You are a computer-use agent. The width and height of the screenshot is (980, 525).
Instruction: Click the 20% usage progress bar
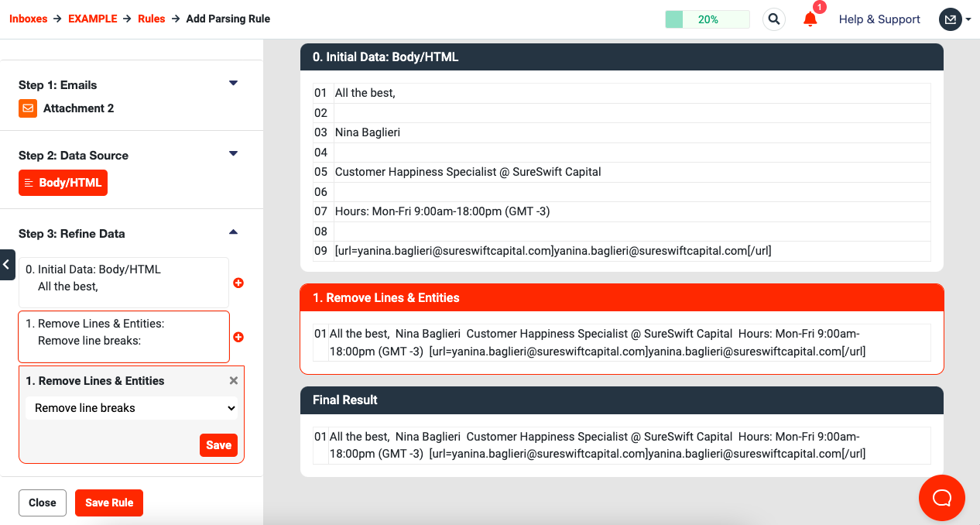point(707,19)
